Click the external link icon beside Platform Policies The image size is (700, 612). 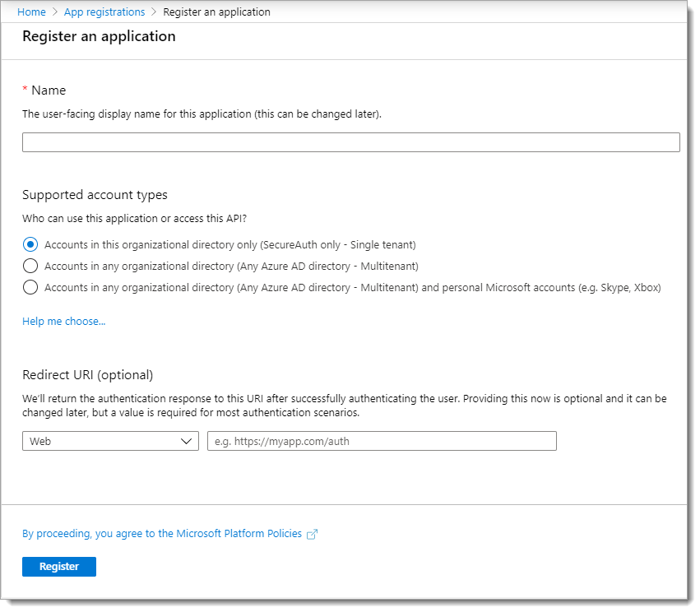312,534
